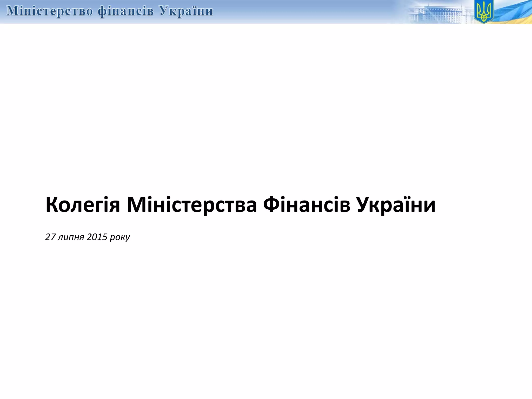532x399 pixels.
Task: Click the word Міністерство in the header banner
Action: coord(49,11)
